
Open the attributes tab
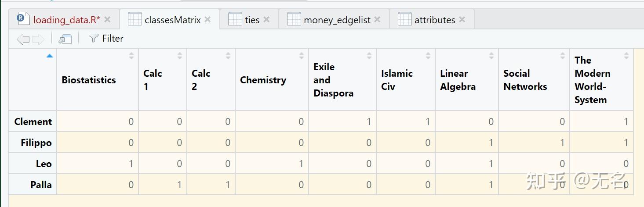(434, 20)
